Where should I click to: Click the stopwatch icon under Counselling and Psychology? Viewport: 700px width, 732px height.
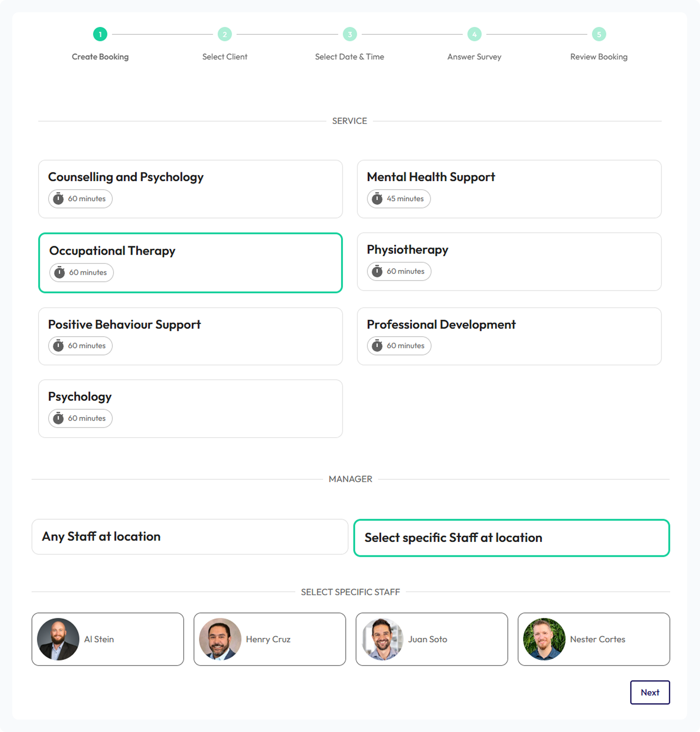pyautogui.click(x=58, y=198)
